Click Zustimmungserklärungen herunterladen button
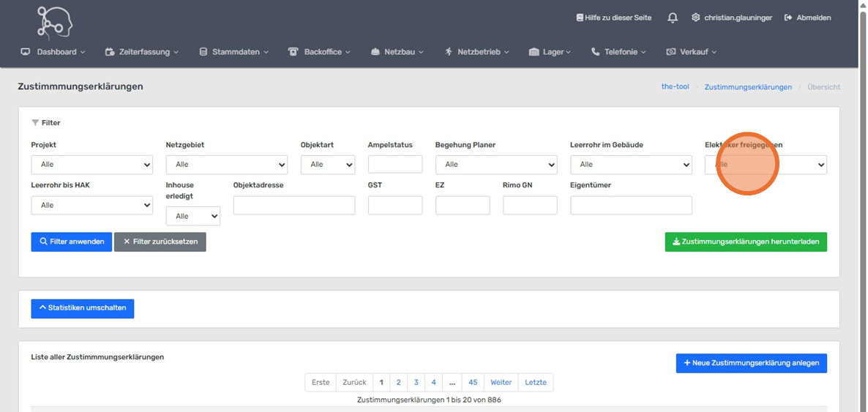The image size is (868, 412). 745,241
